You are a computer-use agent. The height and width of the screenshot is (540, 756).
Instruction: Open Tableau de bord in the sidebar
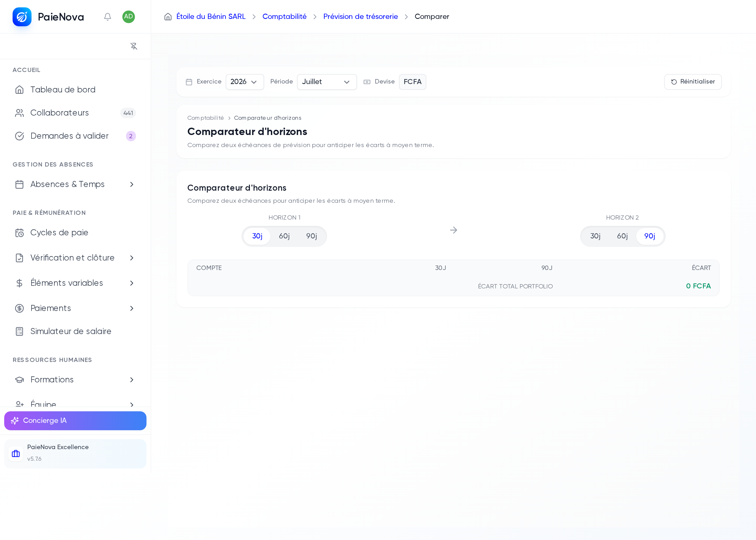coord(75,90)
